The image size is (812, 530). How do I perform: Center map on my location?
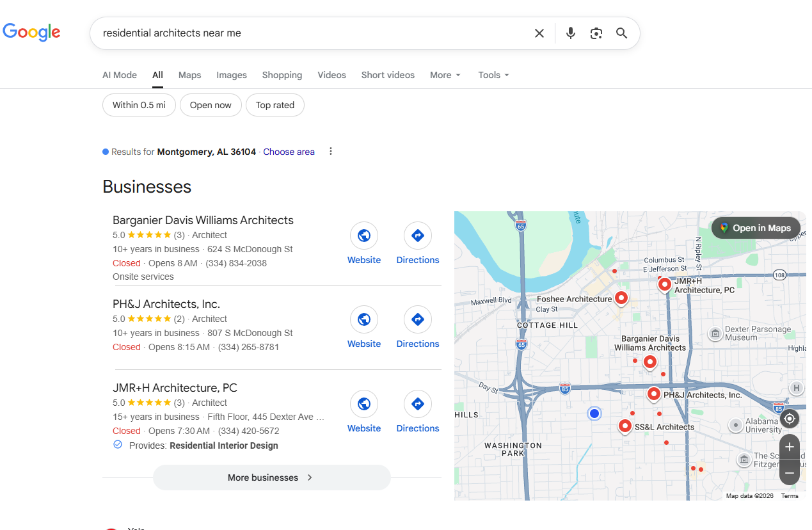[x=790, y=419]
